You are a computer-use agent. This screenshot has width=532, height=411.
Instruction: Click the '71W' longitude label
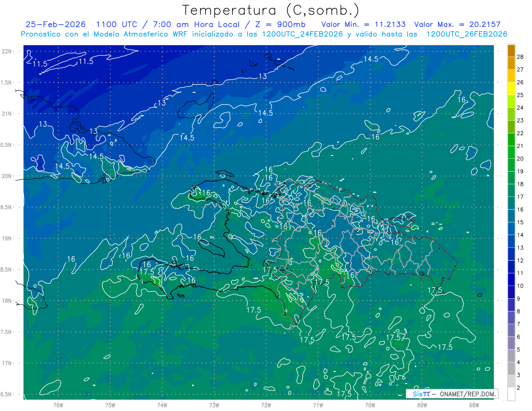coord(318,405)
